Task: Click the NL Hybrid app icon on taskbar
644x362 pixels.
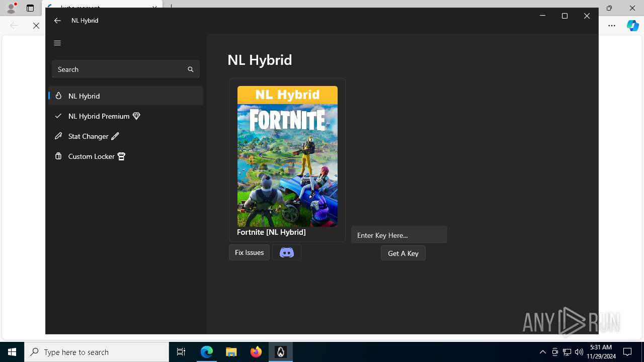Action: coord(281,352)
